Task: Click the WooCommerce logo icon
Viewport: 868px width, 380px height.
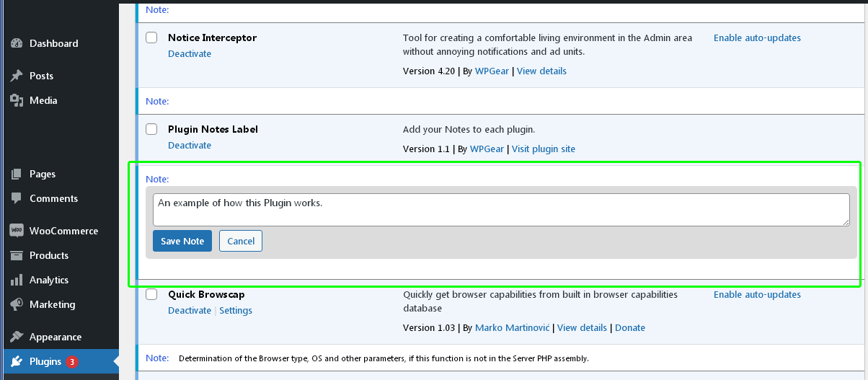Action: tap(17, 231)
